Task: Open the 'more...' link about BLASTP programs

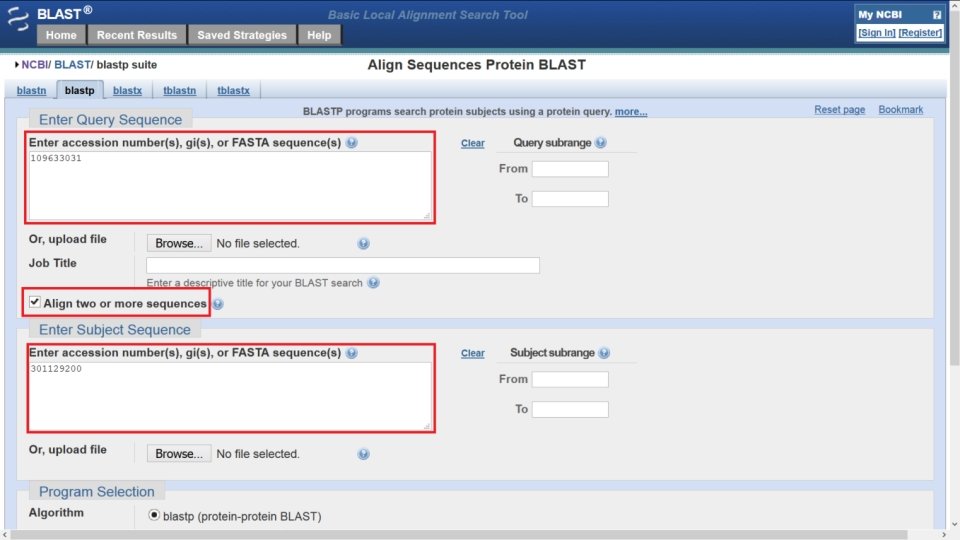Action: click(x=631, y=111)
